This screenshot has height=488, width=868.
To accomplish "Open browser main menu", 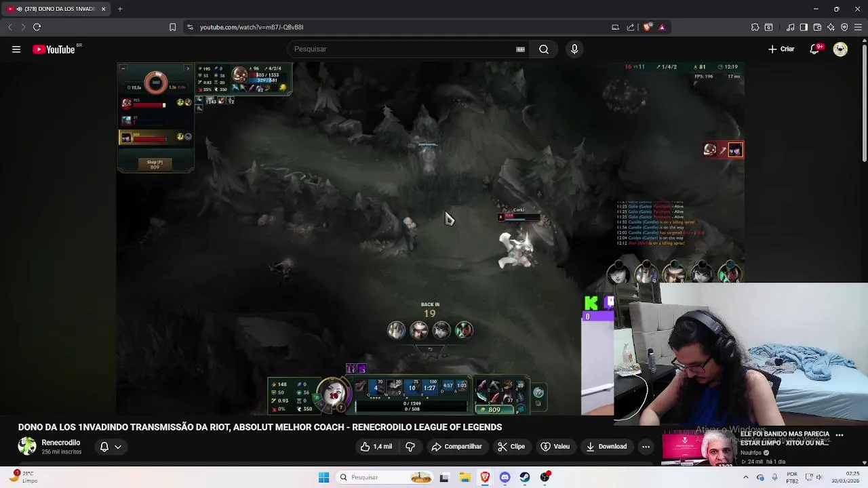I will 858,27.
